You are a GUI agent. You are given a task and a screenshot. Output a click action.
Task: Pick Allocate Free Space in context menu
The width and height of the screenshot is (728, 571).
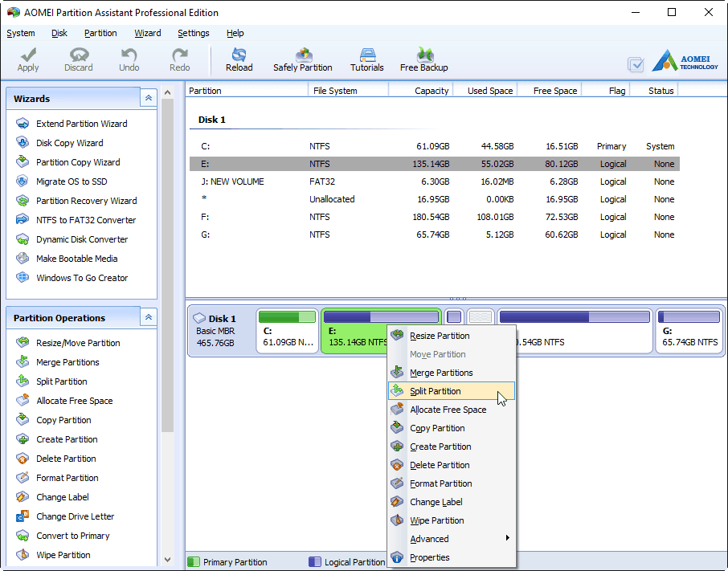pyautogui.click(x=452, y=410)
